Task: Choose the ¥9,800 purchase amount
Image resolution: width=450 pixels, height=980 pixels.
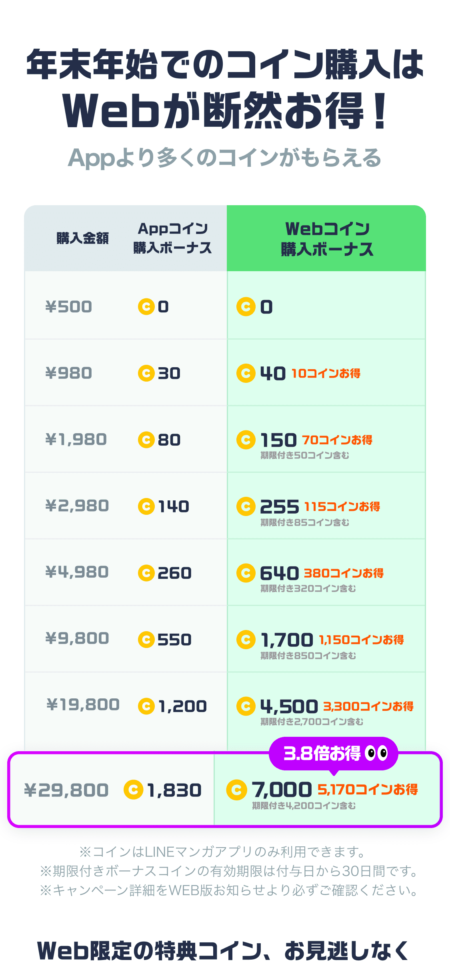Action: point(77,638)
